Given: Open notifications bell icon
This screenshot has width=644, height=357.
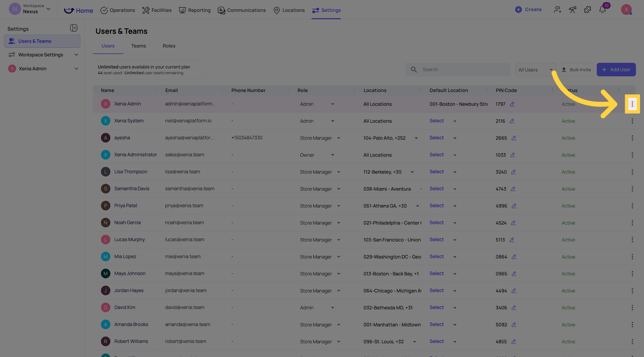Looking at the screenshot, I should (x=602, y=10).
